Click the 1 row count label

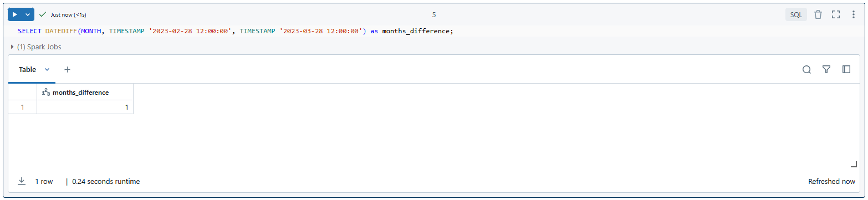click(x=44, y=181)
